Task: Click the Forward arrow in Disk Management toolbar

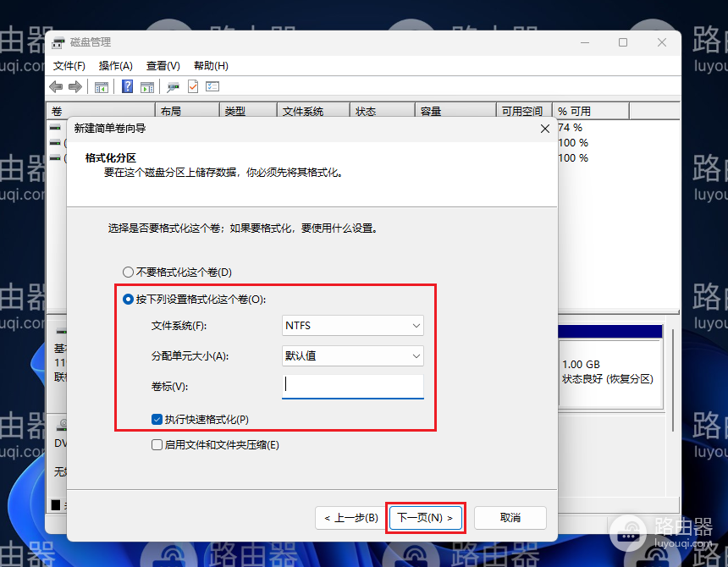Action: tap(75, 87)
